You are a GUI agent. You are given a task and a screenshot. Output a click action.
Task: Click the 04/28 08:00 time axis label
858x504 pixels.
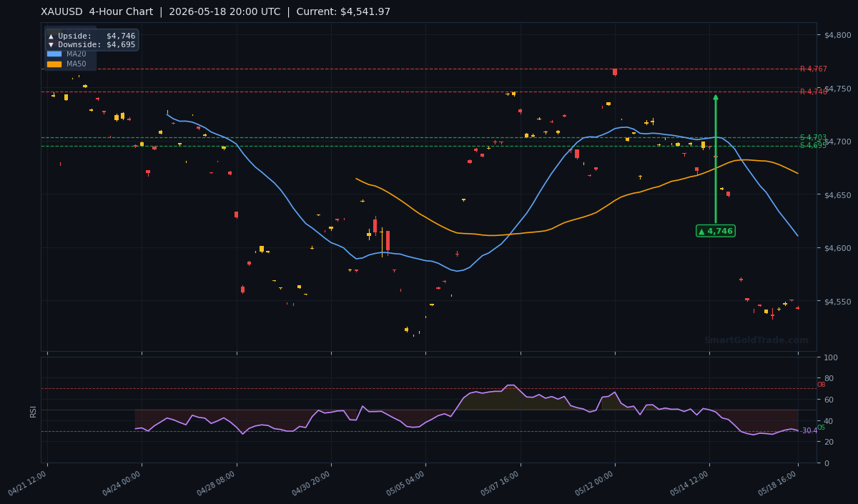[x=217, y=484]
